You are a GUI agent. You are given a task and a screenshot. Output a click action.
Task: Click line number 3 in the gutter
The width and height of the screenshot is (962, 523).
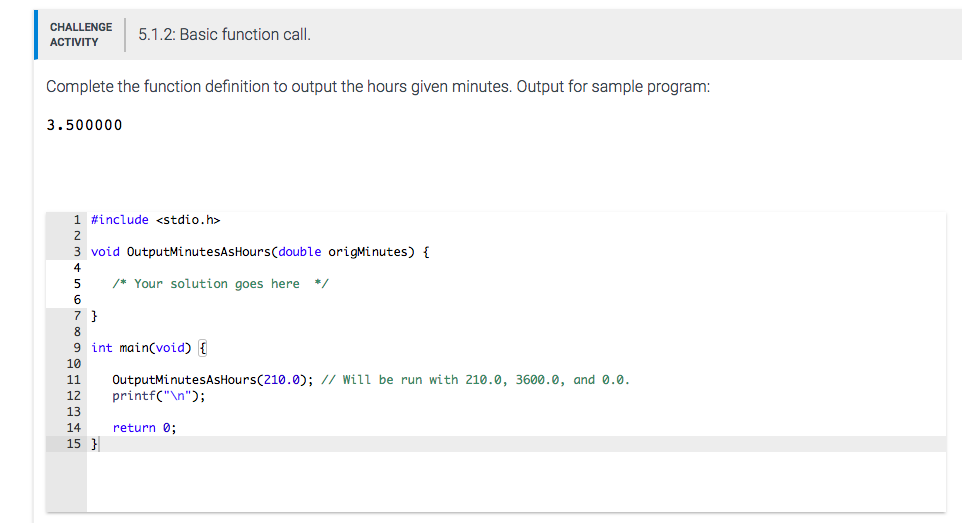pos(77,252)
